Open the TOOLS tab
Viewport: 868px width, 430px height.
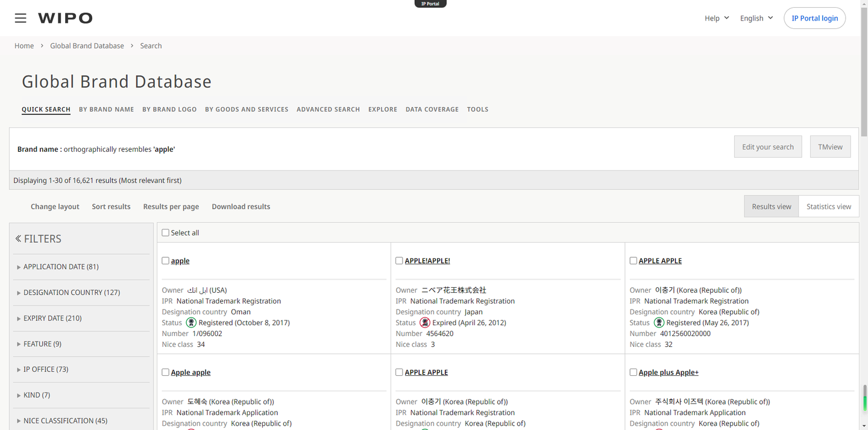(x=477, y=110)
